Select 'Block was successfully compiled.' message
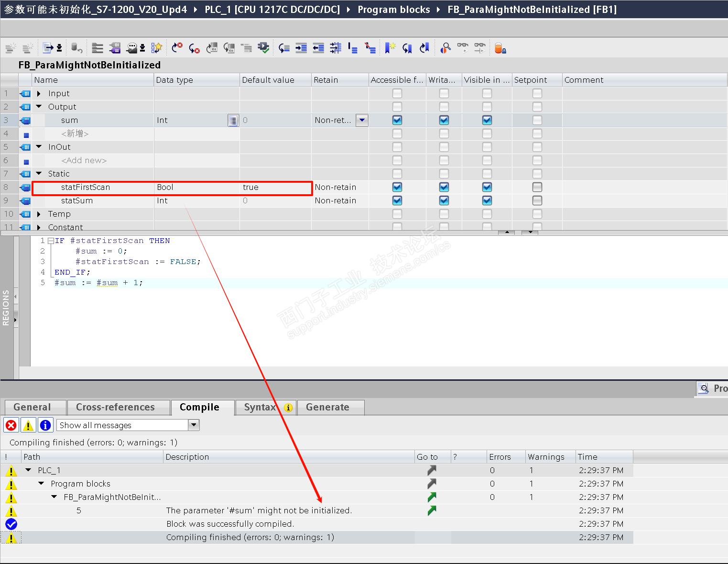This screenshot has height=564, width=728. tap(230, 524)
